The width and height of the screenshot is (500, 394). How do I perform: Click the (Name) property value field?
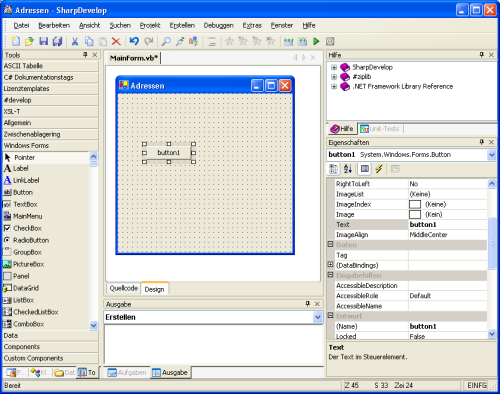point(448,326)
